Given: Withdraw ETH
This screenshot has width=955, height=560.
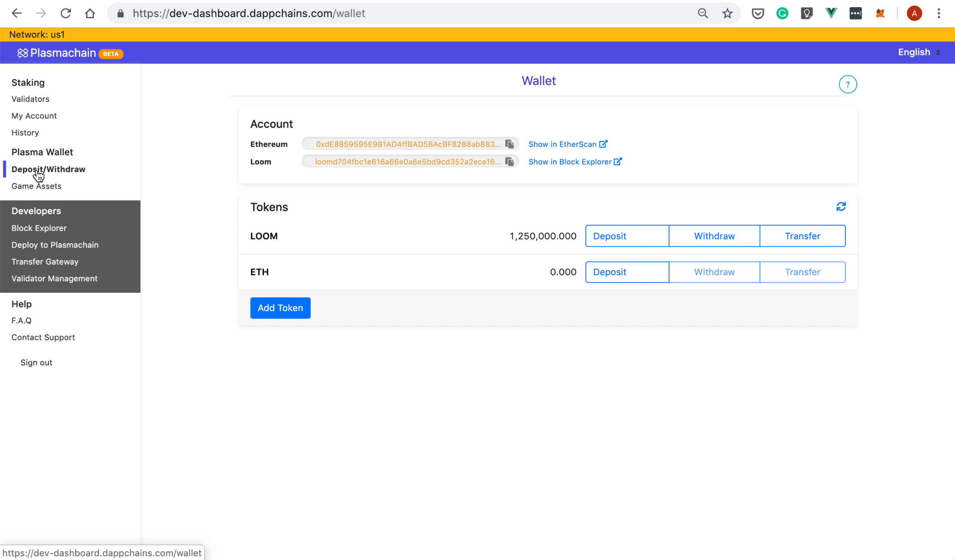Looking at the screenshot, I should tap(714, 272).
